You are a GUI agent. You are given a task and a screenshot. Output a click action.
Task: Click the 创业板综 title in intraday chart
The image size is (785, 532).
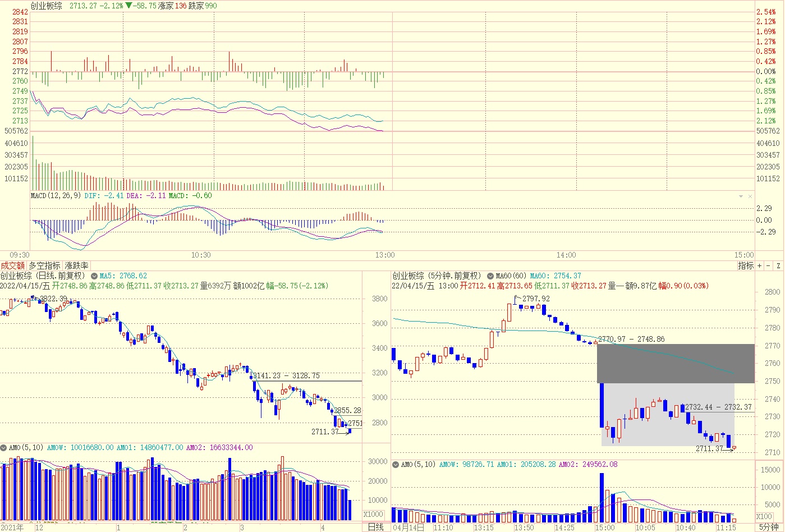coord(46,6)
